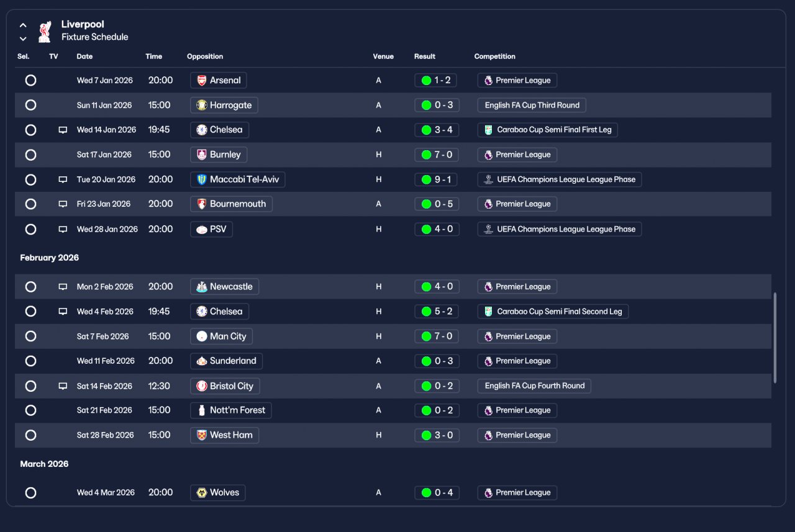Collapse the February 2026 month section
Screen dimensions: 795x532
coord(50,258)
